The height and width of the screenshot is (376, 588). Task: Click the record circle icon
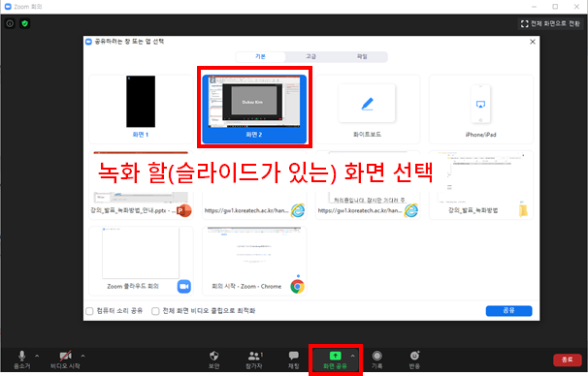pos(376,356)
